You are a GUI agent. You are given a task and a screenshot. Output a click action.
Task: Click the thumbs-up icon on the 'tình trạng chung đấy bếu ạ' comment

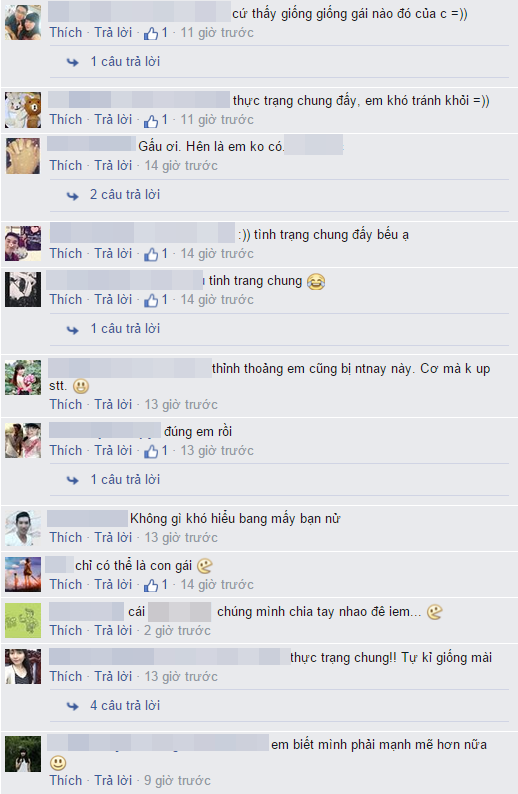(151, 255)
